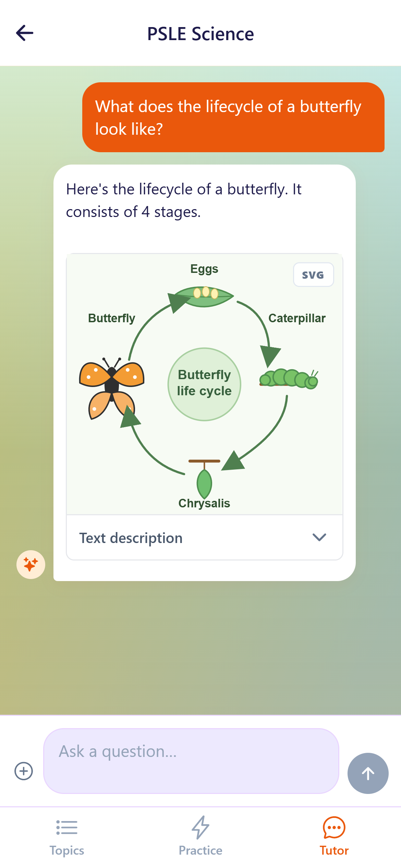Click the PSLE Science title
Image resolution: width=401 pixels, height=868 pixels.
(200, 33)
